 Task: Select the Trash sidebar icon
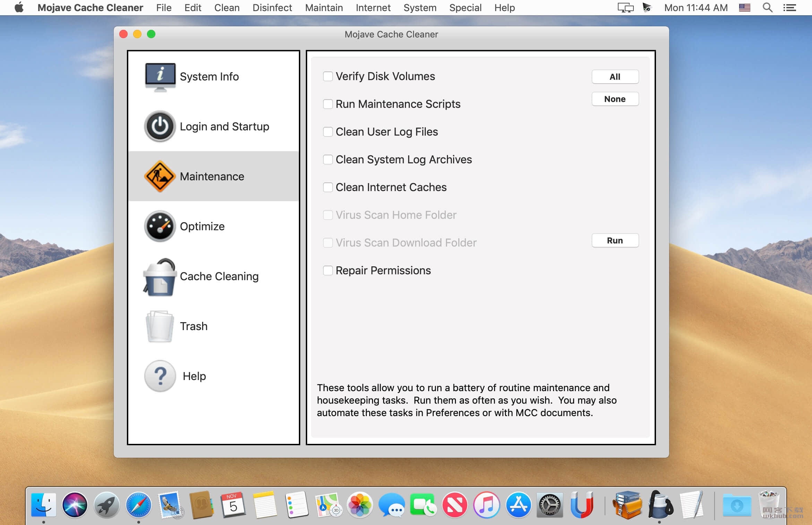click(160, 326)
